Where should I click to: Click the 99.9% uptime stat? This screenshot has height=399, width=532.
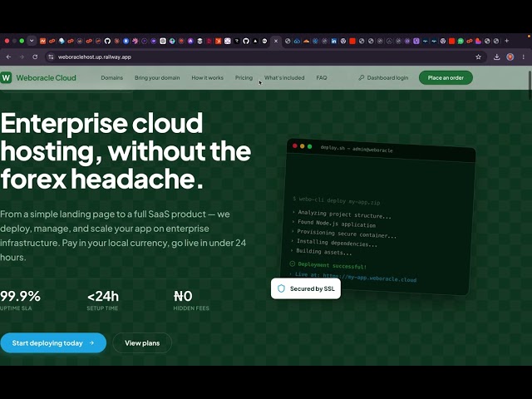[x=20, y=296]
